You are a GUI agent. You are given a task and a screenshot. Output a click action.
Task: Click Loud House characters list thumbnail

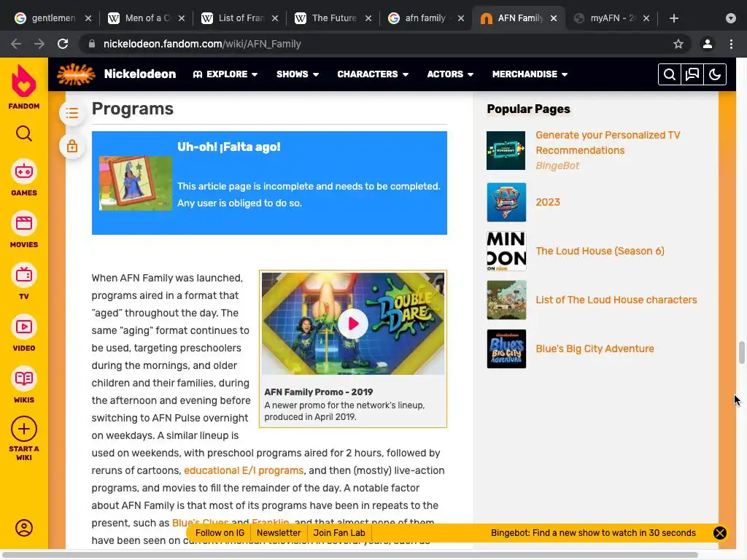tap(506, 300)
